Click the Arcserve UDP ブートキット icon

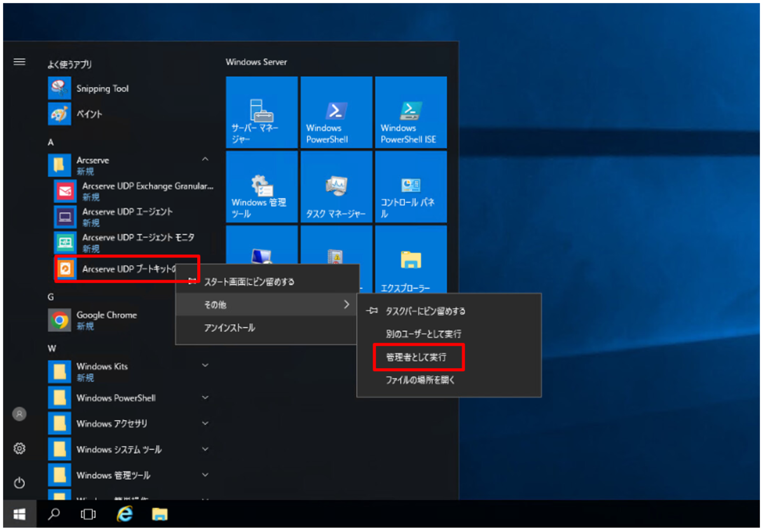(x=65, y=269)
